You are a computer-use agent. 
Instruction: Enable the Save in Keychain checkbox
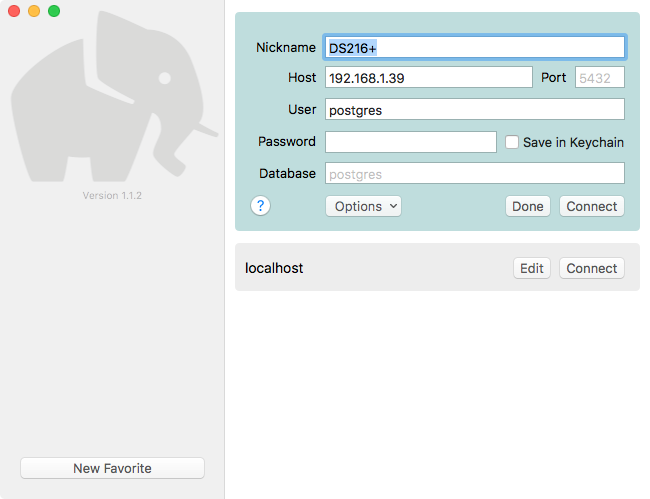pos(512,142)
